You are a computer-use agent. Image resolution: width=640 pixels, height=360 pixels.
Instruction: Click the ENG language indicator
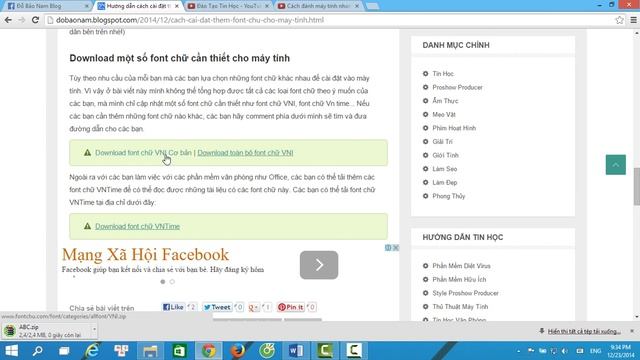[x=595, y=351]
